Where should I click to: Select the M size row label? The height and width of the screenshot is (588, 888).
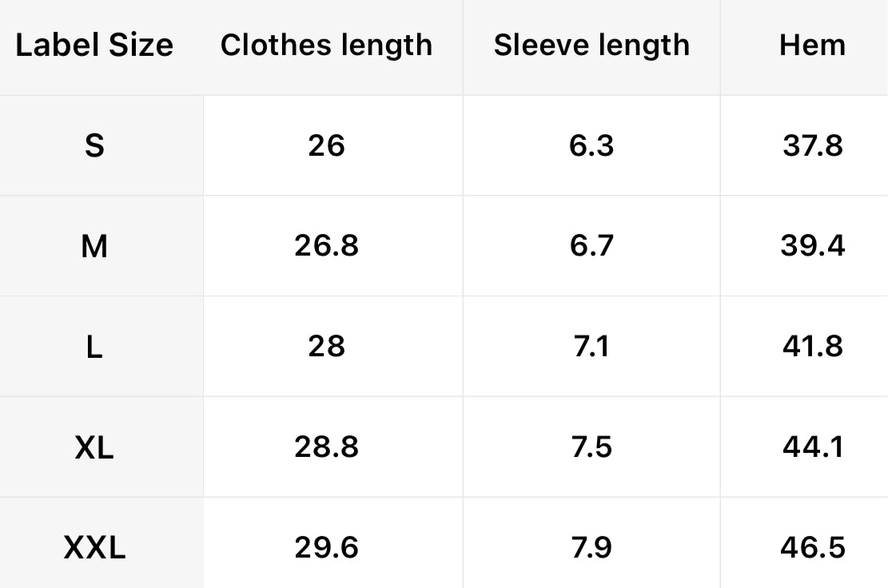pyautogui.click(x=94, y=247)
